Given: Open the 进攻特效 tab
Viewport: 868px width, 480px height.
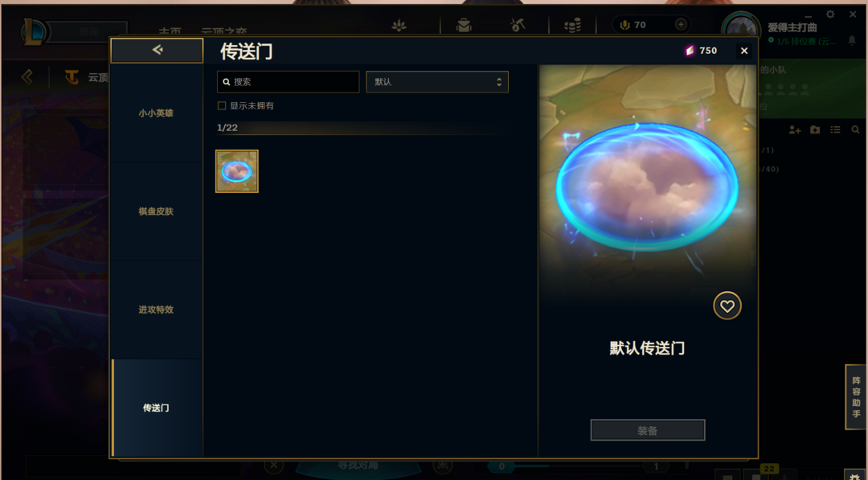Looking at the screenshot, I should click(x=157, y=310).
